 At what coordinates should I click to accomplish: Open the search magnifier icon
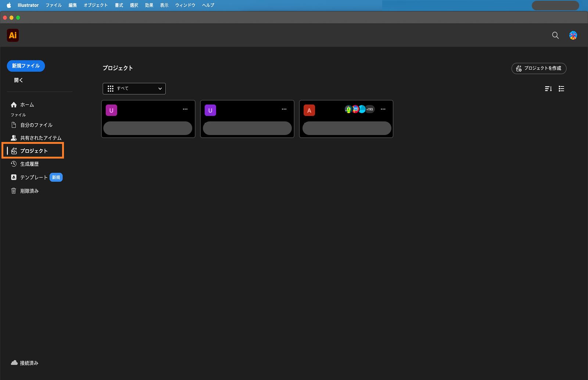pyautogui.click(x=555, y=35)
